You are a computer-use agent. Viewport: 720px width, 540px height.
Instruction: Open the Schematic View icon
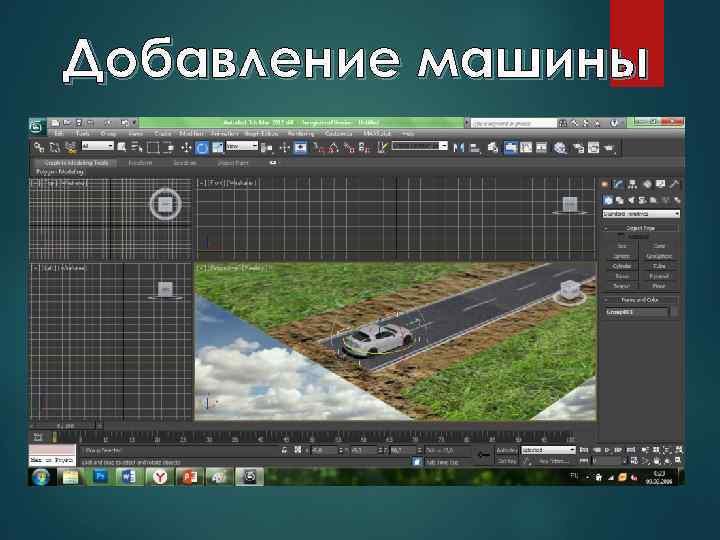542,147
